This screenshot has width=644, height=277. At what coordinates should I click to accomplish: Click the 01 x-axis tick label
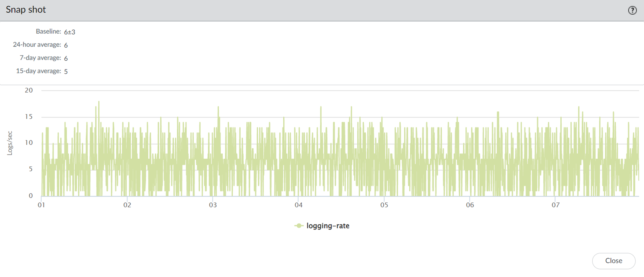tap(41, 205)
